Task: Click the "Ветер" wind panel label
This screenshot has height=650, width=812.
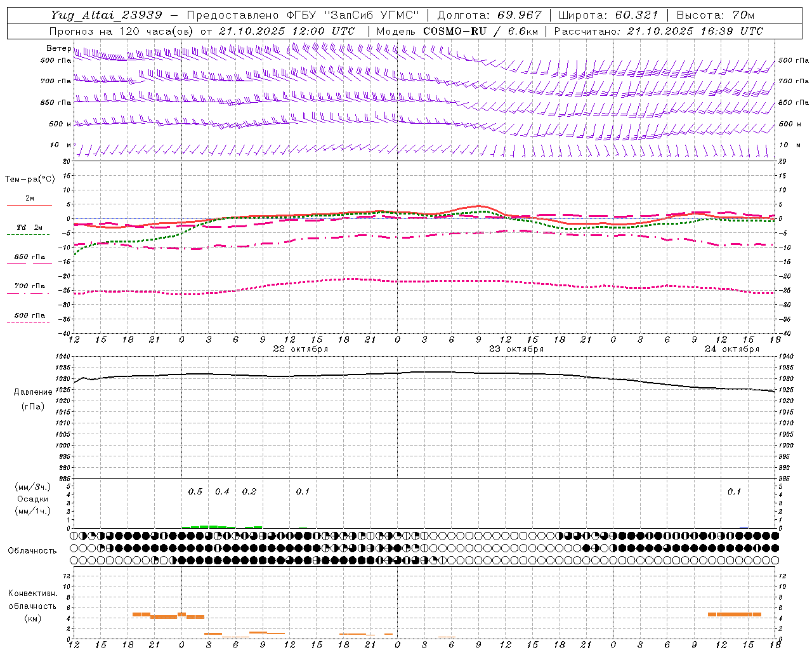Action: tap(58, 48)
